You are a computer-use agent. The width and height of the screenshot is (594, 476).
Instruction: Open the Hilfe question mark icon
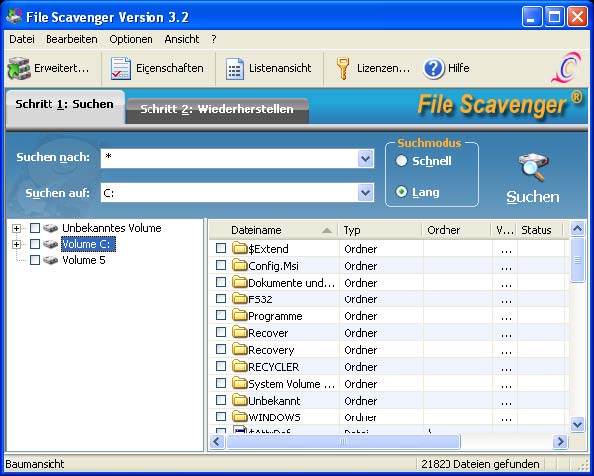(434, 69)
